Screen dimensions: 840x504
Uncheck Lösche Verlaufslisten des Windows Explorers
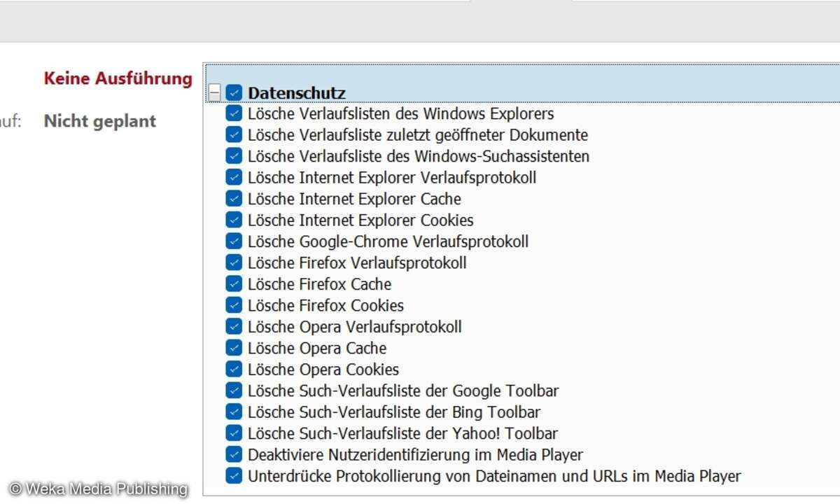234,113
